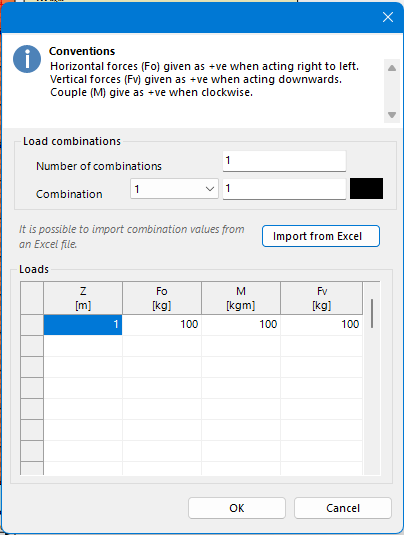Confirm with the OK button
The image size is (404, 535).
236,508
